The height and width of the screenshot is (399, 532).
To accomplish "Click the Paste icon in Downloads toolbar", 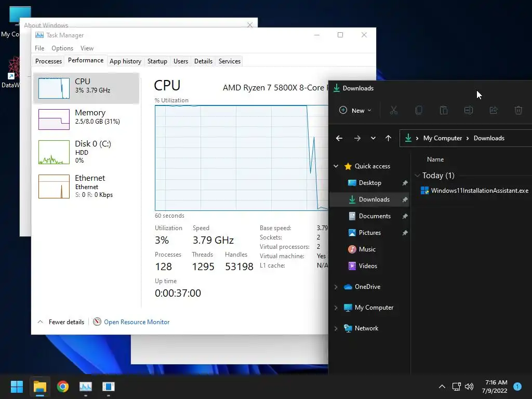I will [x=444, y=110].
